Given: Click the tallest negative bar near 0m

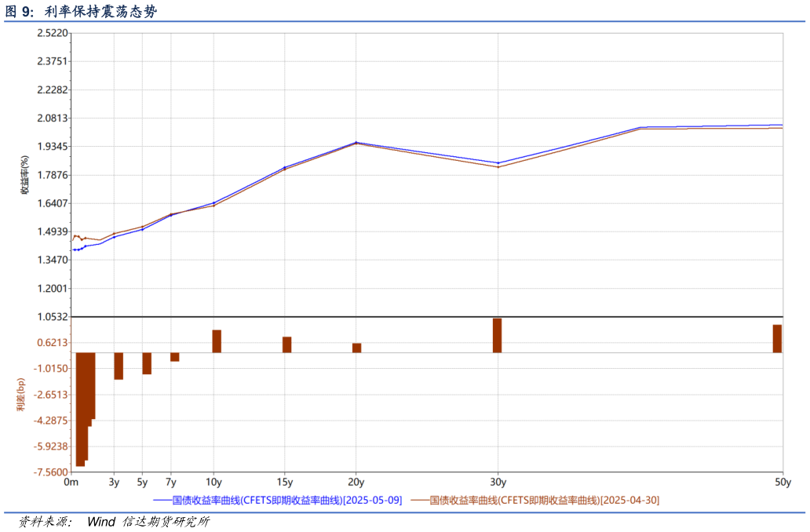Looking at the screenshot, I should click(x=80, y=409).
